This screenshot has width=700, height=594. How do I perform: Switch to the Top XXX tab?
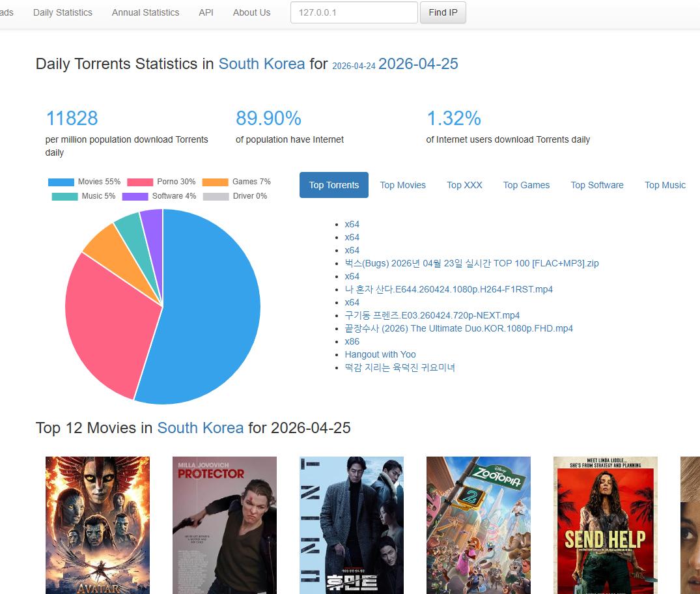point(464,185)
